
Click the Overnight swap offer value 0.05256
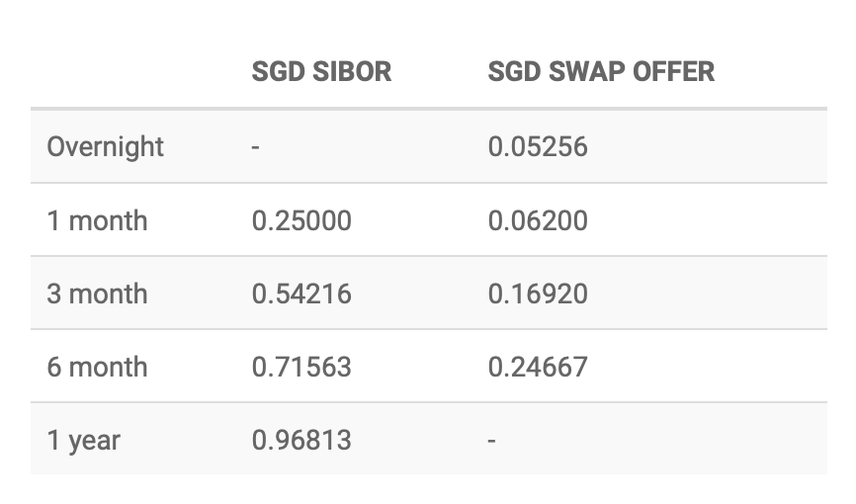538,147
